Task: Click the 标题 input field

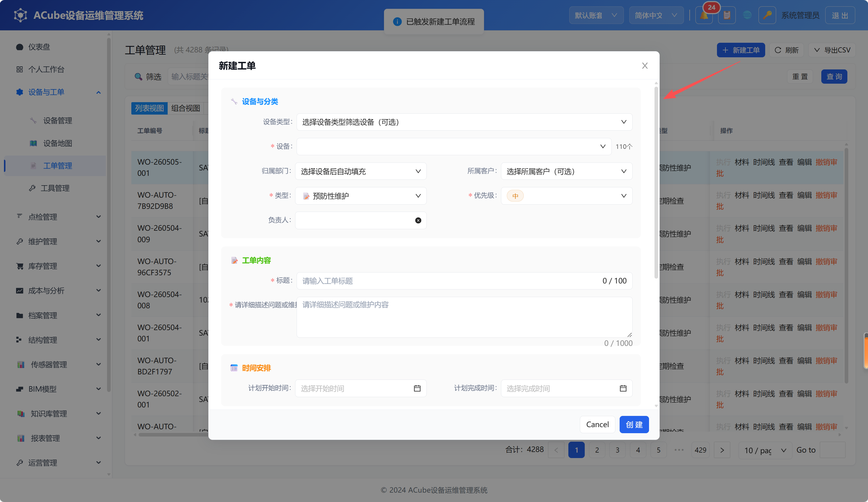Action: [464, 281]
